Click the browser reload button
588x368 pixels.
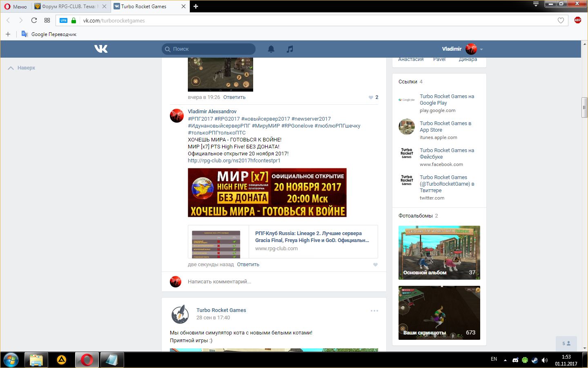(34, 20)
